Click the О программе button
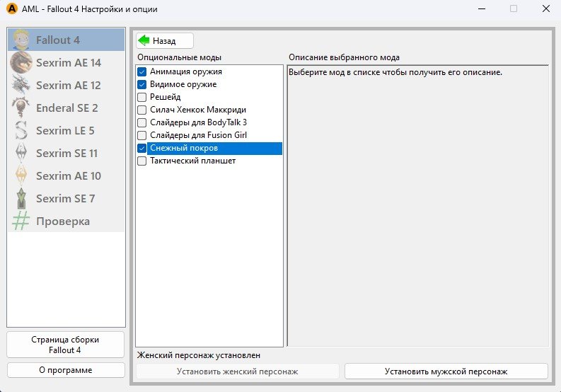 click(66, 370)
